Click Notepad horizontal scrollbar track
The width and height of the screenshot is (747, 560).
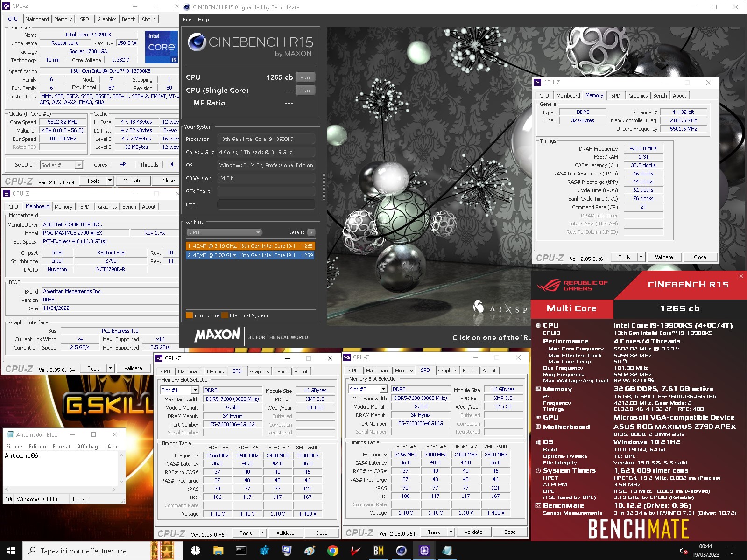61,489
